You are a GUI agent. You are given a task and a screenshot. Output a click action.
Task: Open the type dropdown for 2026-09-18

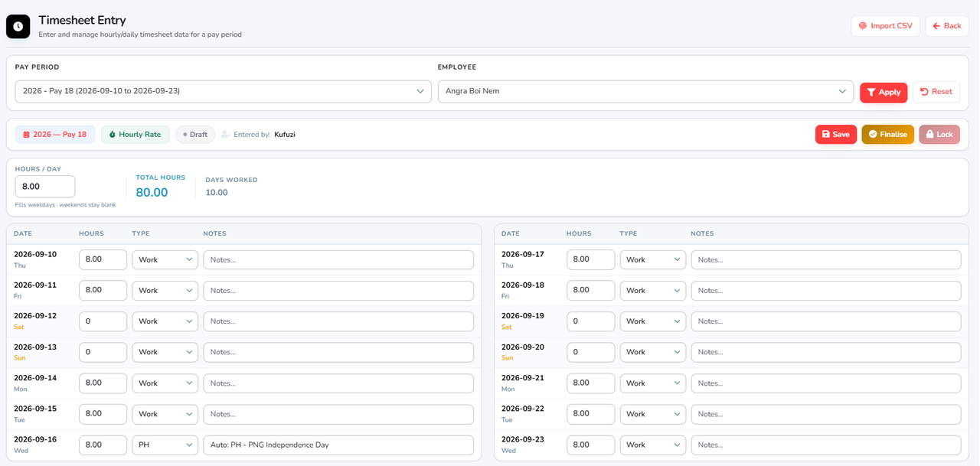click(x=652, y=290)
